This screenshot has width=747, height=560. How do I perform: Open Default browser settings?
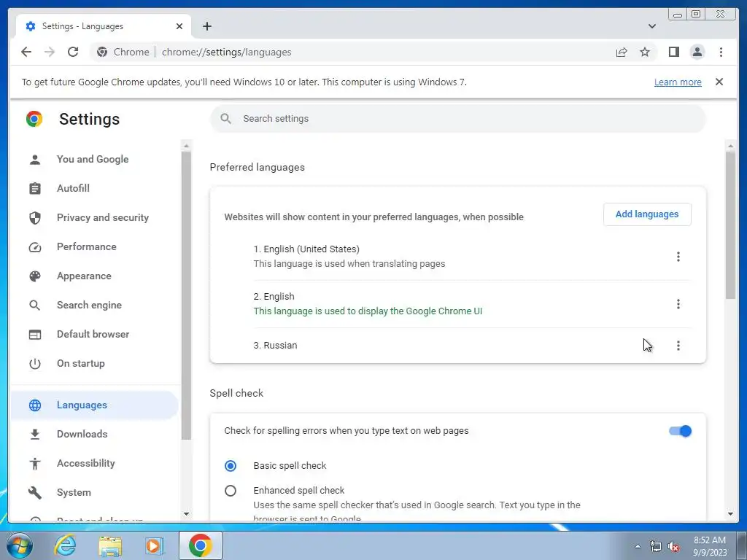click(x=93, y=334)
